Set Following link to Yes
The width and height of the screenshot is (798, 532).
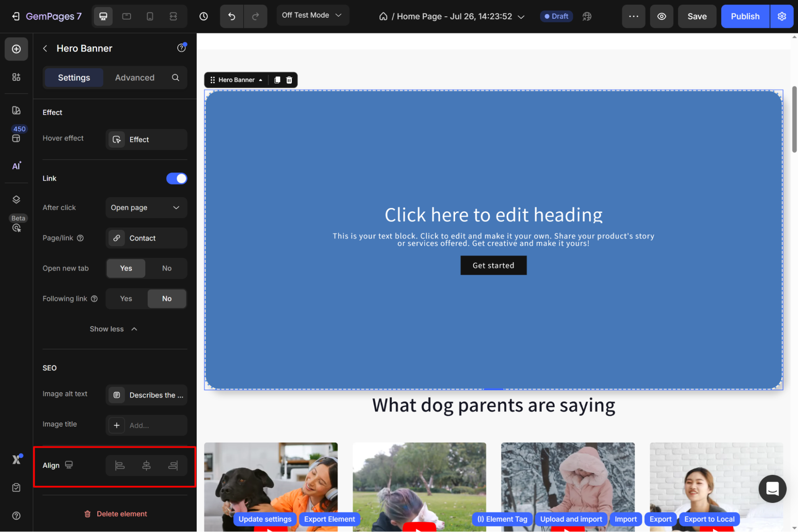126,299
